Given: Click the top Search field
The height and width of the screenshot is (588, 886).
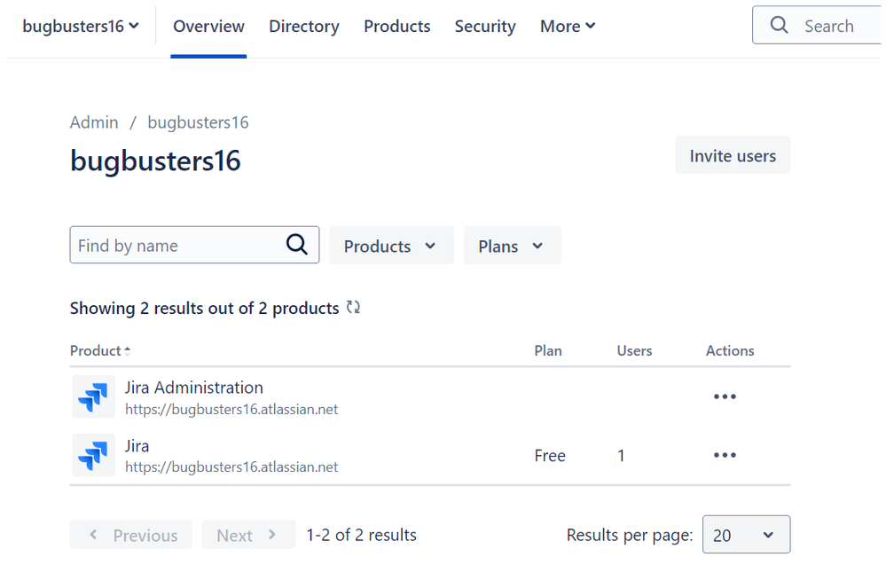Looking at the screenshot, I should [x=819, y=25].
